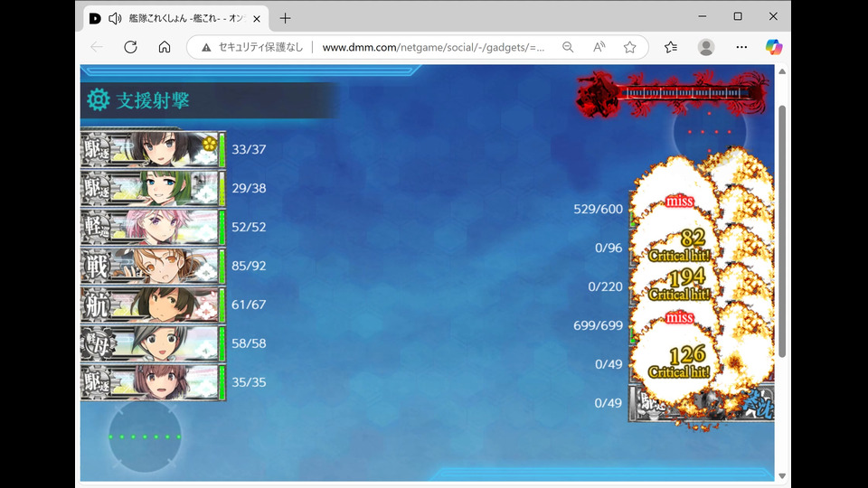The height and width of the screenshot is (488, 868).
Task: Click the browser back arrow
Action: (x=97, y=47)
